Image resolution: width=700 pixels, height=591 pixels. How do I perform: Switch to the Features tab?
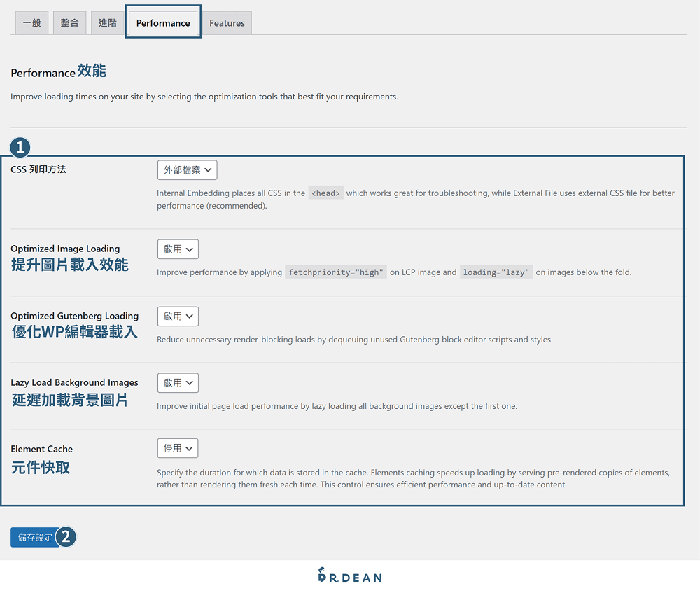[226, 22]
